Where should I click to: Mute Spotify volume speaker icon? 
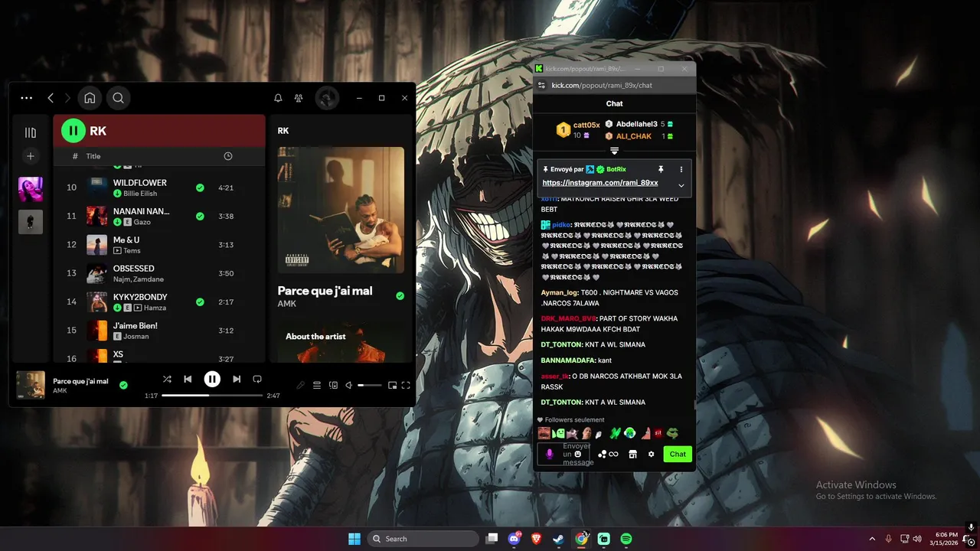(349, 386)
